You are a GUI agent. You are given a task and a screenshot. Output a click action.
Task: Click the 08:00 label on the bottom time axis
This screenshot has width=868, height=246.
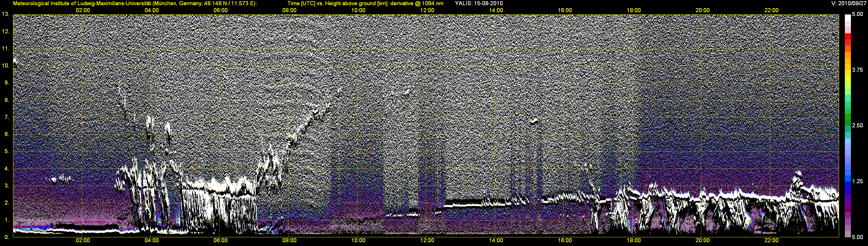coord(289,241)
